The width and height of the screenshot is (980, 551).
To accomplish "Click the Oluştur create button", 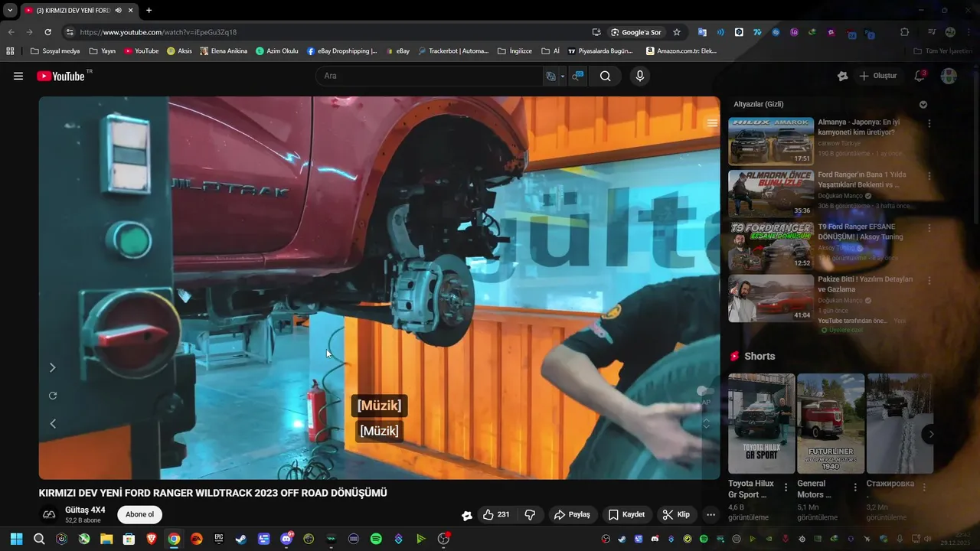I will (x=877, y=76).
